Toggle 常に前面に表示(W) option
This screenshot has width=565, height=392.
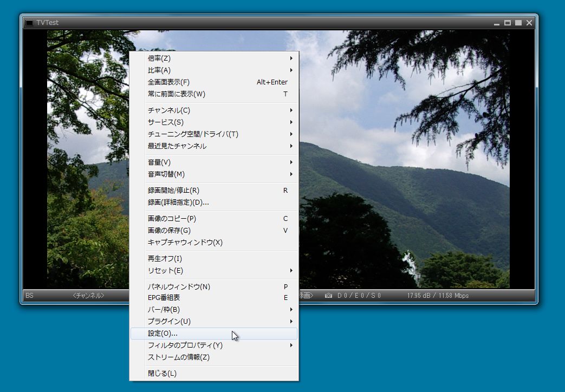[214, 94]
